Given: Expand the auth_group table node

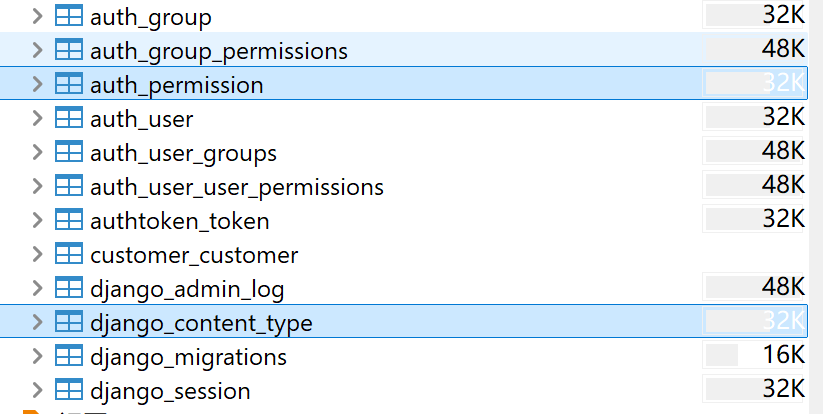Looking at the screenshot, I should point(37,17).
